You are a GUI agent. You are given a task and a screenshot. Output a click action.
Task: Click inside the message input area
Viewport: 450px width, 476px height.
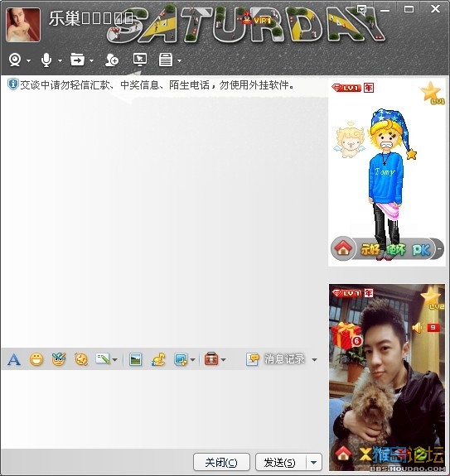click(164, 410)
